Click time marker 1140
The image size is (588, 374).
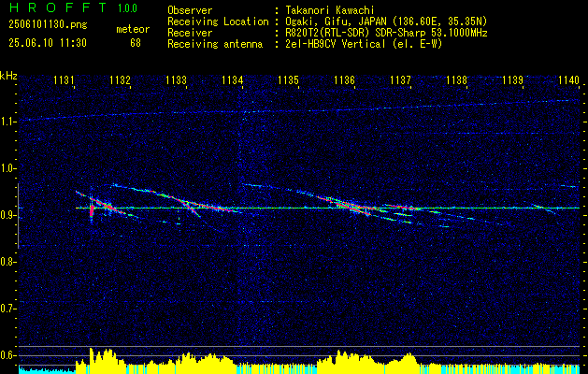pyautogui.click(x=569, y=80)
